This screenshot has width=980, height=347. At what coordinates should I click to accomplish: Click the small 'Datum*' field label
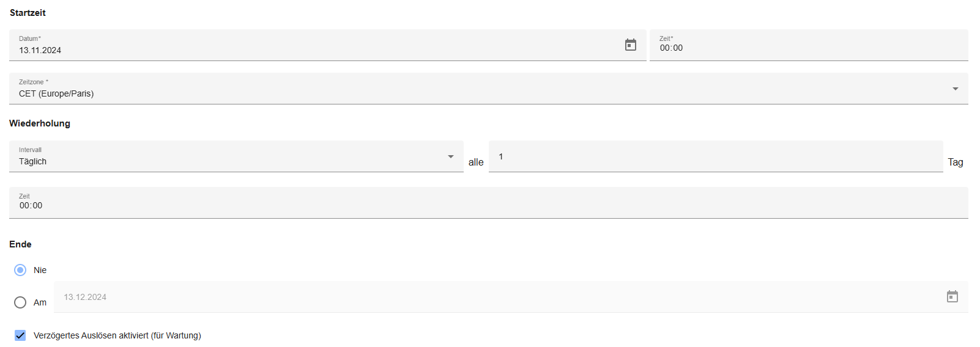point(30,38)
